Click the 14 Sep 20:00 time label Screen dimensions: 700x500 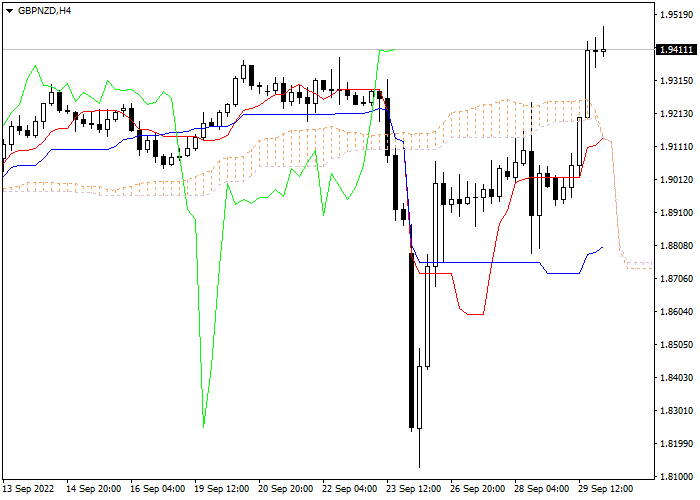(93, 489)
